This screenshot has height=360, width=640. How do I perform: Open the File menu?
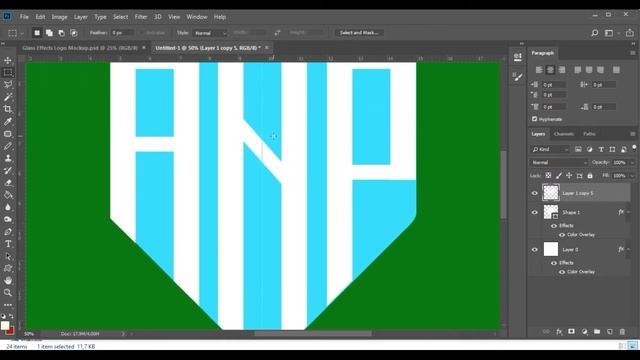[x=24, y=17]
